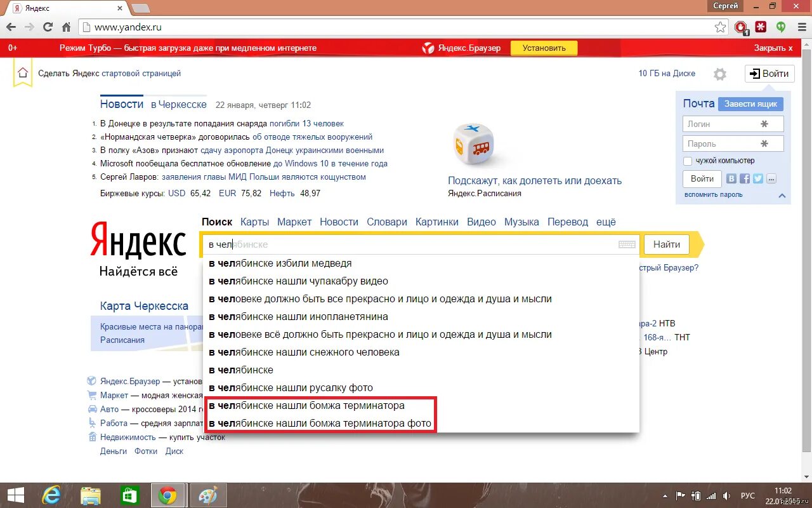Collapse the Почта panel with the chevron
Screen dimensions: 812x508
[x=782, y=196]
